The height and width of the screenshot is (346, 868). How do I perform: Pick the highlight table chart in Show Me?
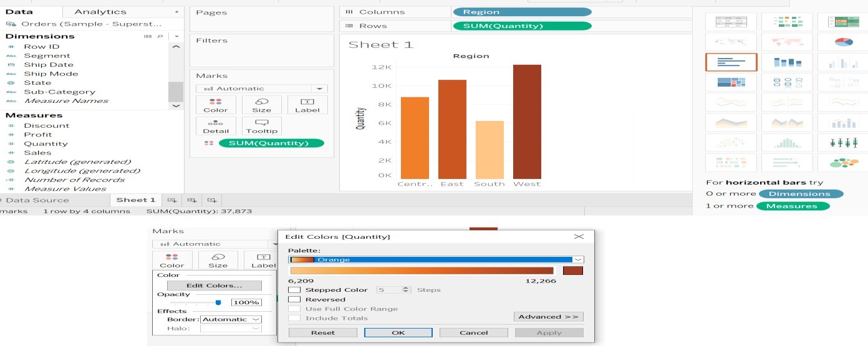pyautogui.click(x=843, y=22)
